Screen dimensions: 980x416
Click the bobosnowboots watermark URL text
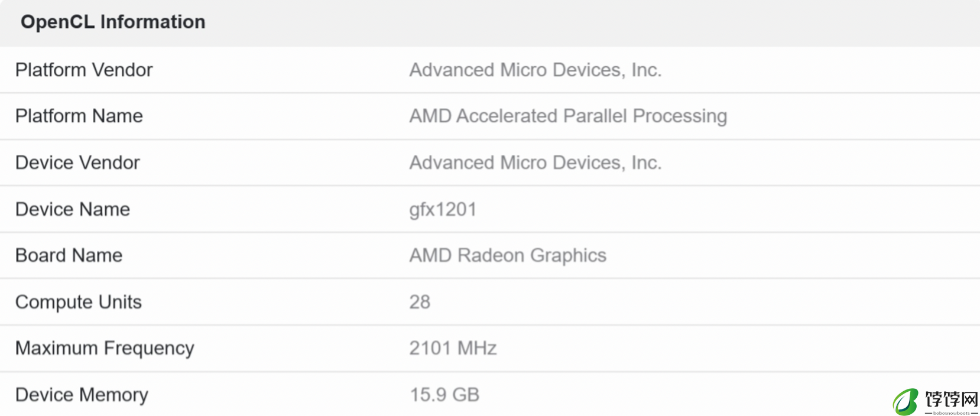pyautogui.click(x=951, y=413)
